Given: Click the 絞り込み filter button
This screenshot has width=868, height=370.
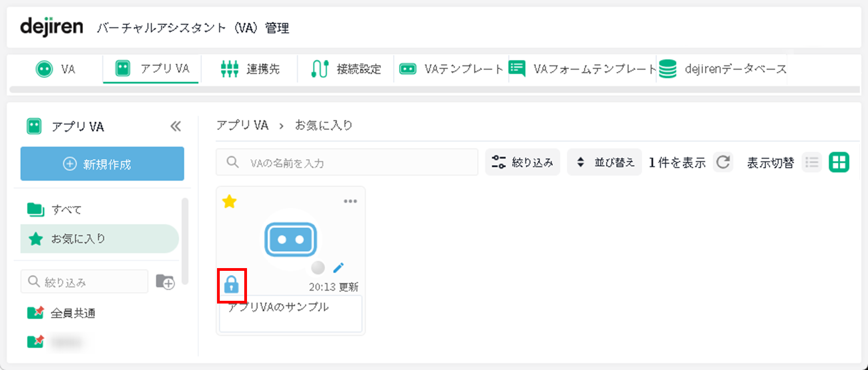Looking at the screenshot, I should (x=522, y=162).
